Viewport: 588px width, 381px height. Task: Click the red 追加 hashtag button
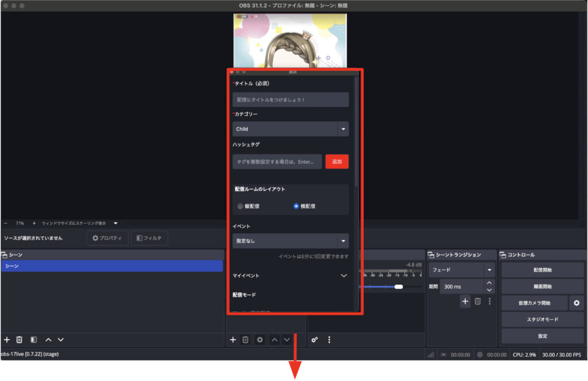click(336, 161)
